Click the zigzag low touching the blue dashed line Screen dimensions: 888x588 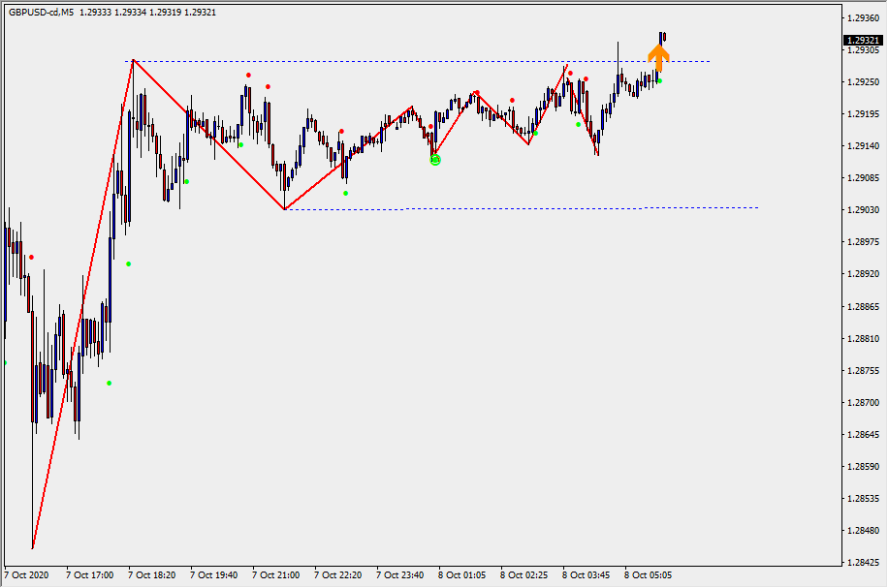284,208
